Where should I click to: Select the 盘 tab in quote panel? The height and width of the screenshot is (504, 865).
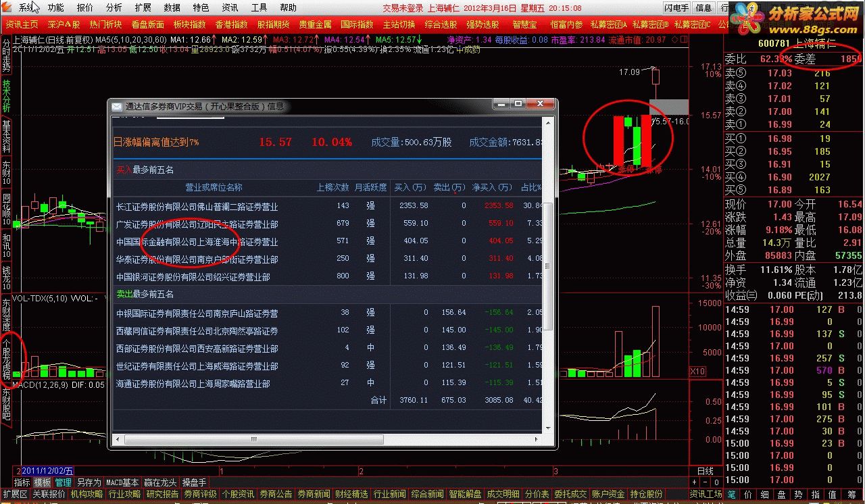pos(781,495)
